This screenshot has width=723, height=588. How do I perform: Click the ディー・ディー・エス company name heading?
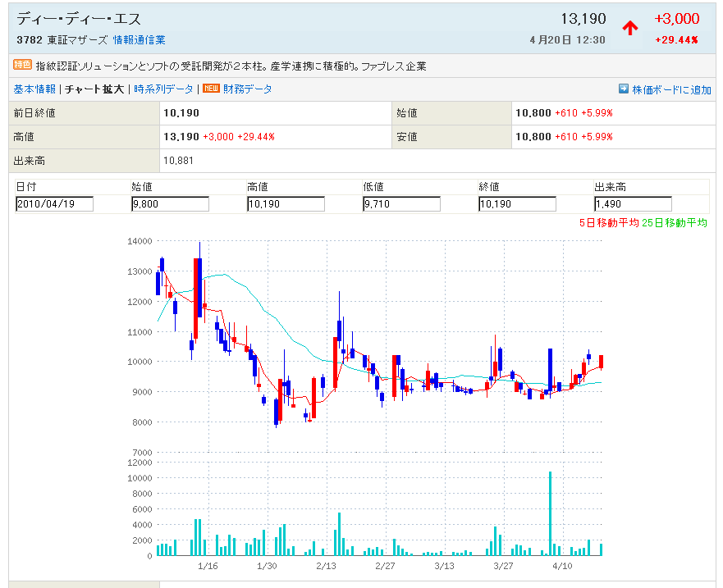79,19
